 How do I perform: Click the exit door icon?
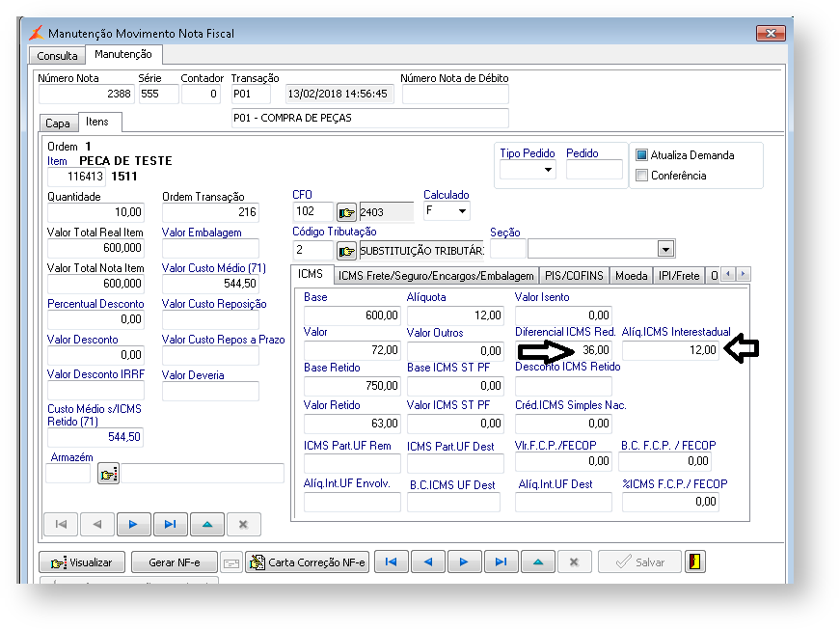pyautogui.click(x=695, y=562)
